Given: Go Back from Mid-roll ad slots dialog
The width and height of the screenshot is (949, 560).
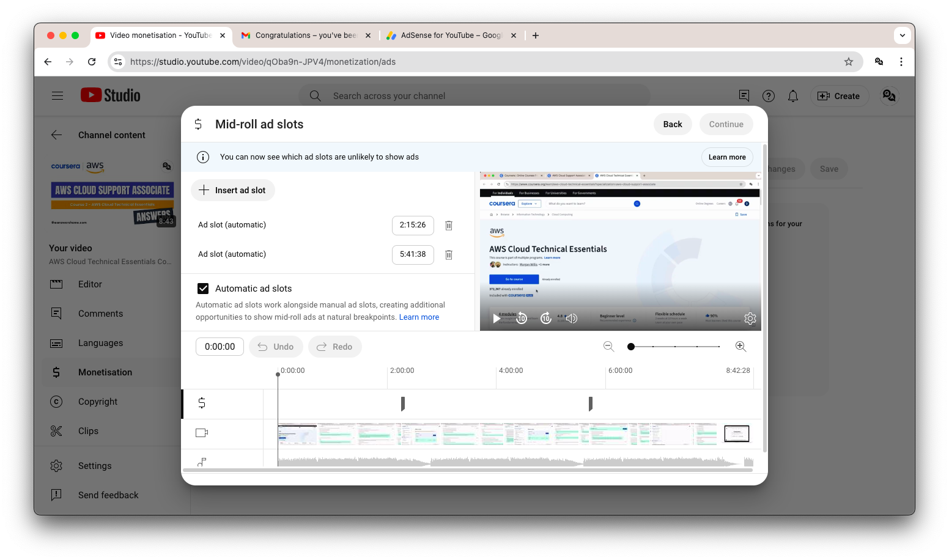Looking at the screenshot, I should pos(673,124).
